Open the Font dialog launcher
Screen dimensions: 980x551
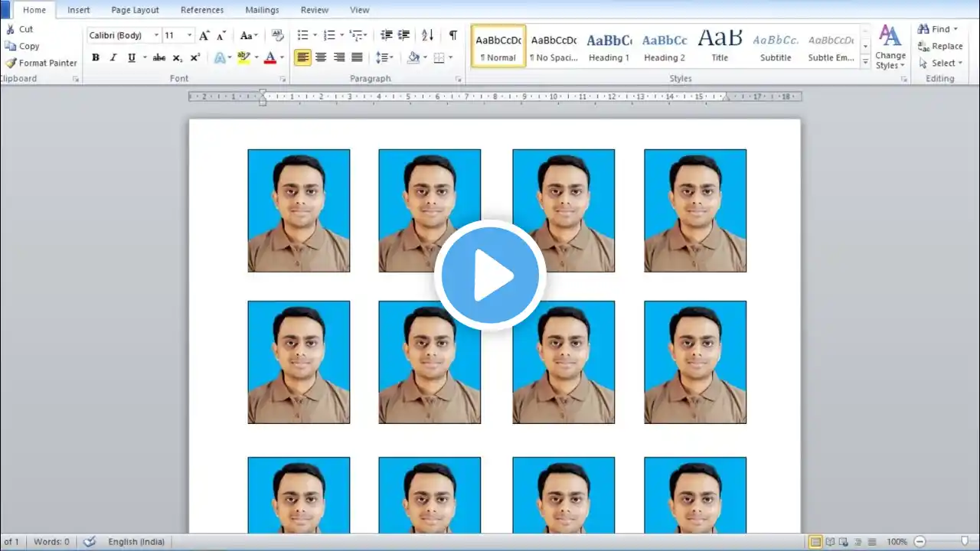coord(283,80)
